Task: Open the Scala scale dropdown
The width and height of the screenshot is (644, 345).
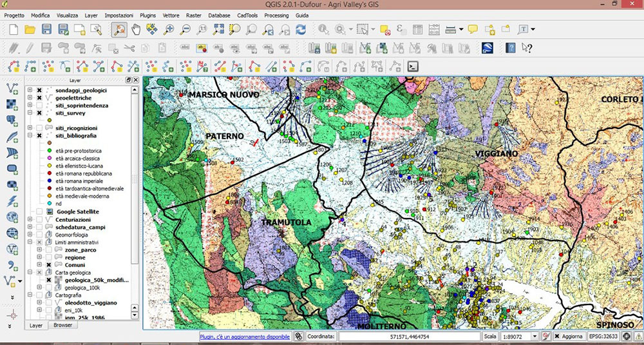Action: pyautogui.click(x=535, y=337)
